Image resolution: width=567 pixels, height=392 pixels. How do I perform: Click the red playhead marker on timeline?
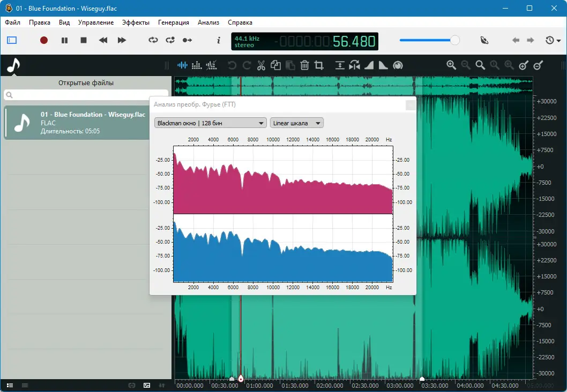click(241, 379)
